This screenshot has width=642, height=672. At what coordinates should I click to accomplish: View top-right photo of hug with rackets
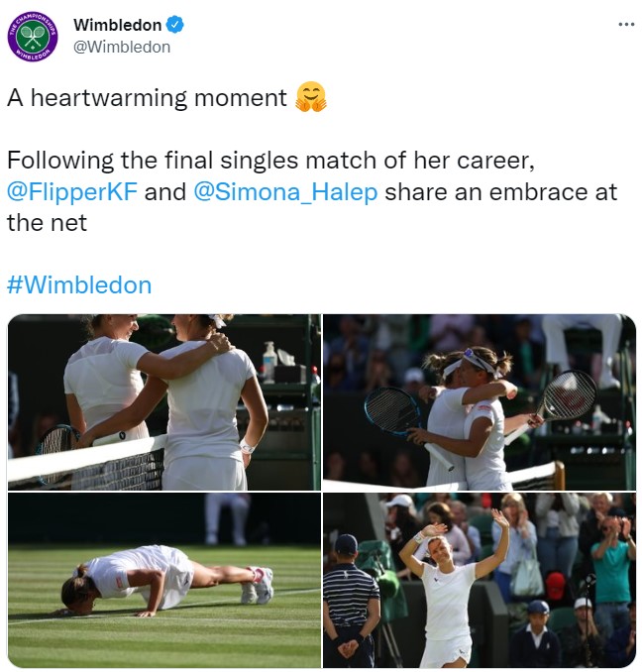pyautogui.click(x=480, y=401)
